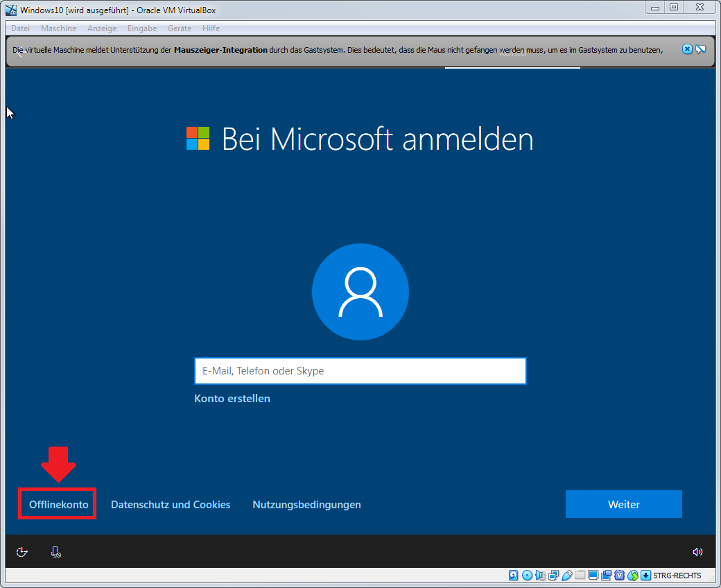Open the virtualization features status icon
Screen dimensions: 721x588
click(620, 575)
